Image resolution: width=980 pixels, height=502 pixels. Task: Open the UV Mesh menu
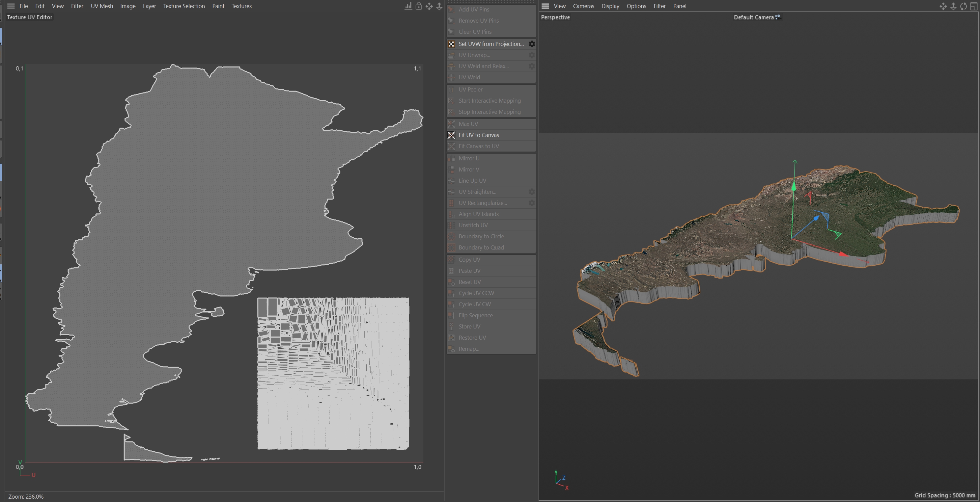(102, 6)
